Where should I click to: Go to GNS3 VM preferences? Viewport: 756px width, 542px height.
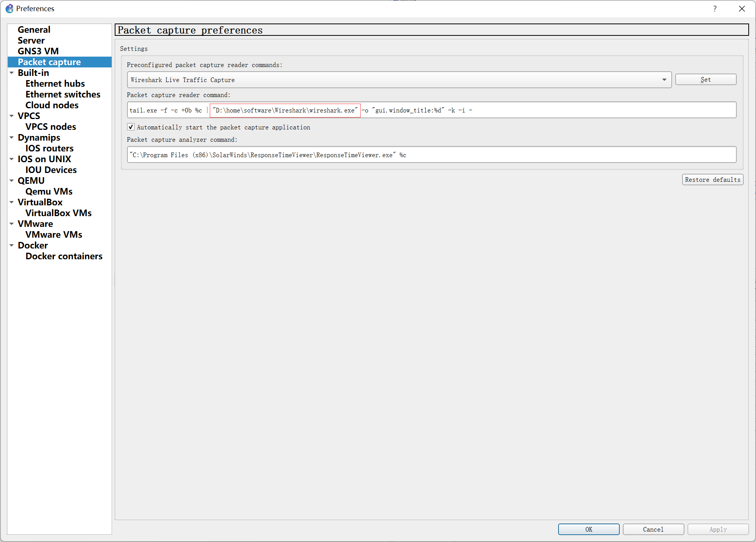[x=38, y=51]
